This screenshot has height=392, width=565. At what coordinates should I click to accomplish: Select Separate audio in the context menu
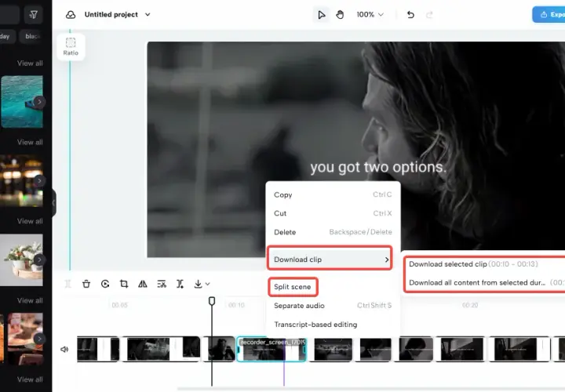tap(333, 306)
